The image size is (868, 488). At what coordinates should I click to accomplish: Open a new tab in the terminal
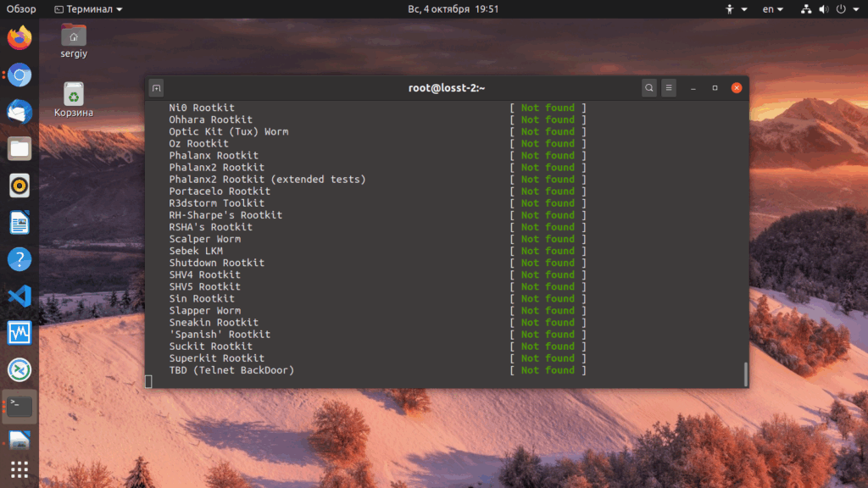157,88
